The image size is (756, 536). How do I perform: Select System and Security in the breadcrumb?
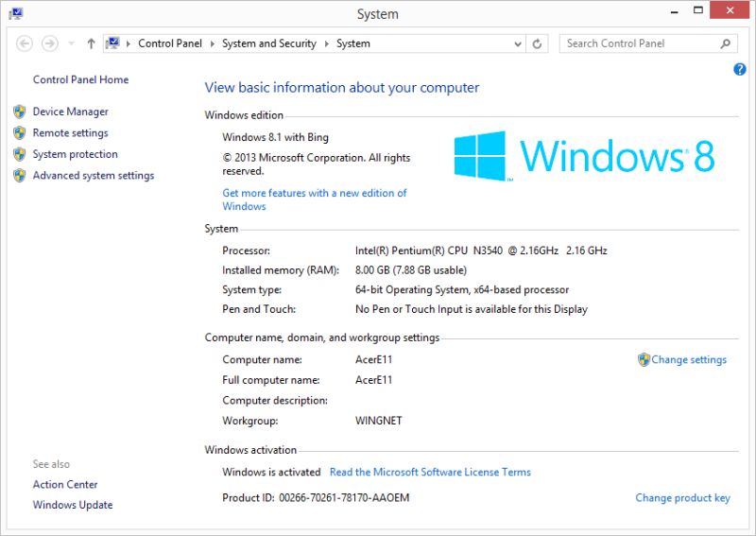pos(269,43)
